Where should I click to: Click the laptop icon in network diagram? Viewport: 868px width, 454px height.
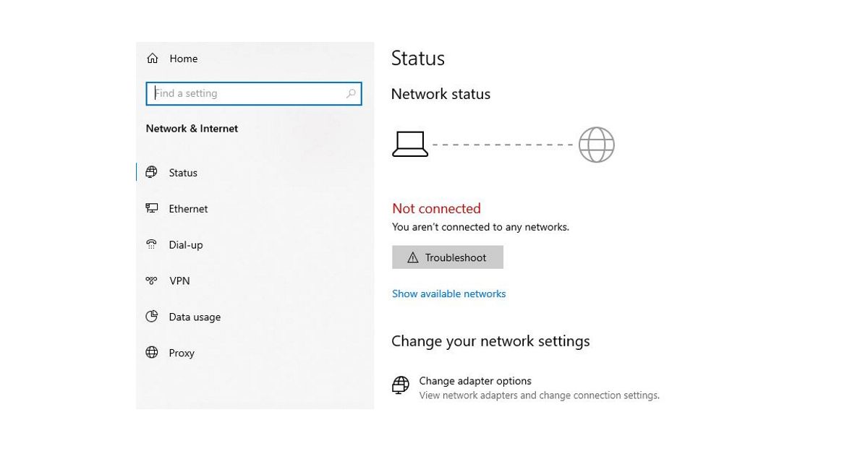click(411, 143)
